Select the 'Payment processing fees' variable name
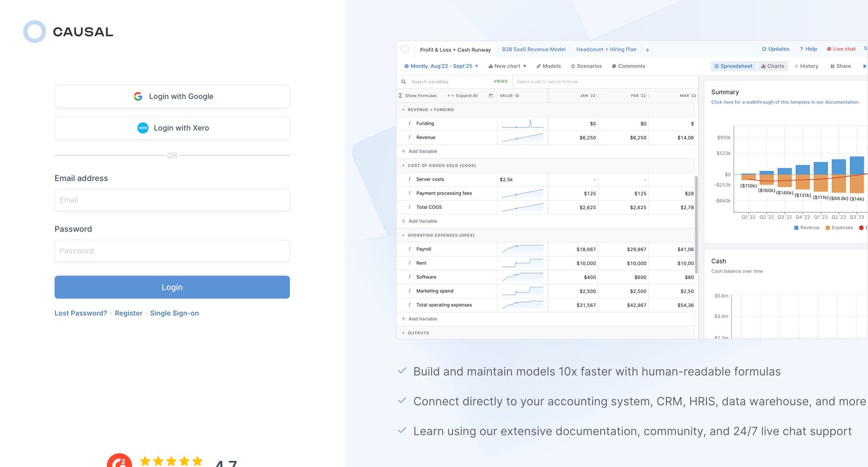868x467 pixels. pos(444,193)
